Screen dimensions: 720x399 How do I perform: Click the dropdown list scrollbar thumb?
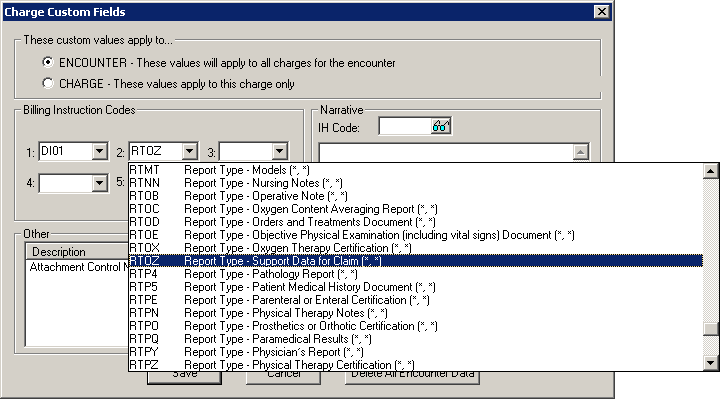(x=710, y=329)
